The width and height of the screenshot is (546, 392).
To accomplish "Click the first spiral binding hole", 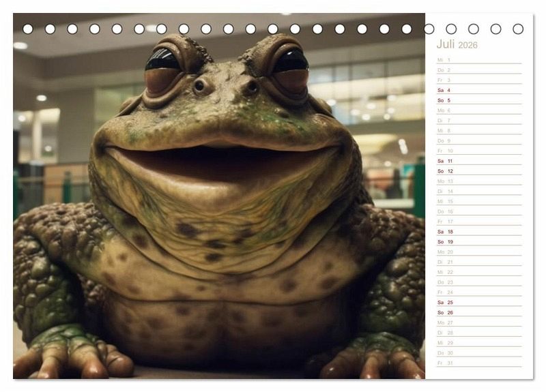I will pos(28,29).
